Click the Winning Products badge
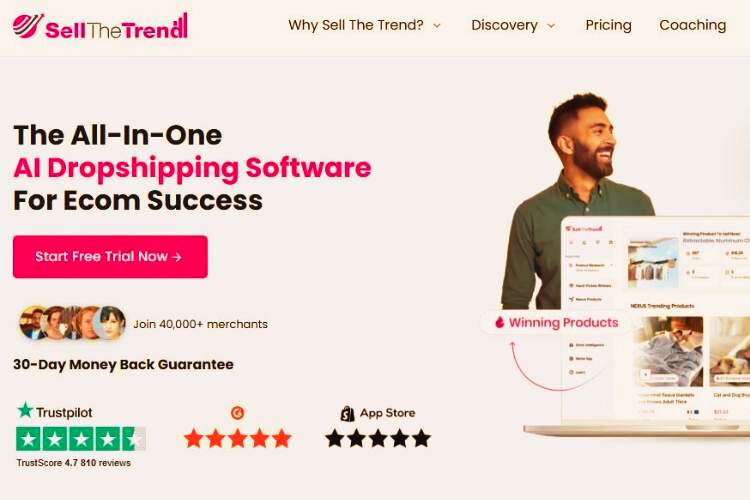This screenshot has width=750, height=500. pos(556,322)
